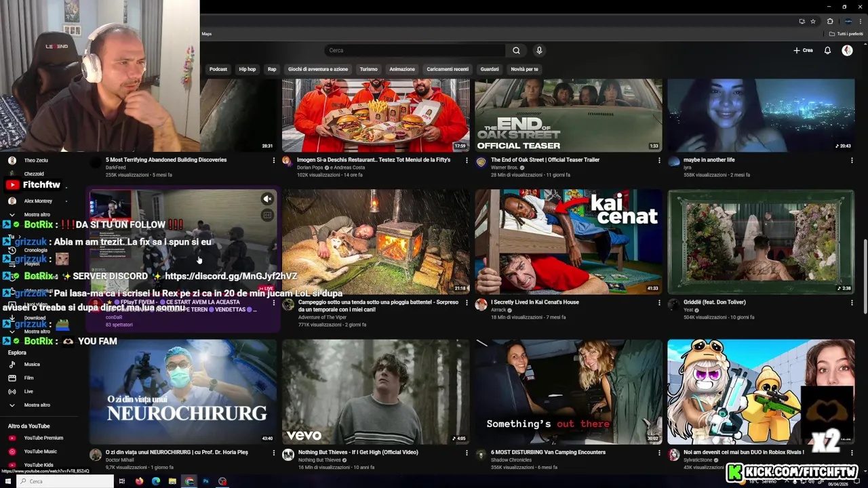Open The End of Oak Street teaser thumbnail
This screenshot has height=488, width=868.
pos(568,115)
